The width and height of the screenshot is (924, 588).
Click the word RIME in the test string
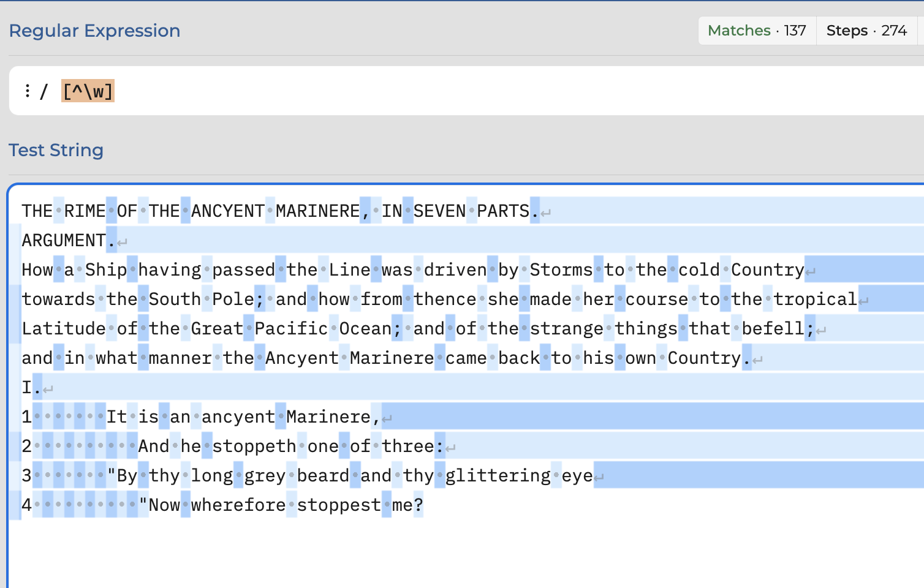tap(85, 211)
